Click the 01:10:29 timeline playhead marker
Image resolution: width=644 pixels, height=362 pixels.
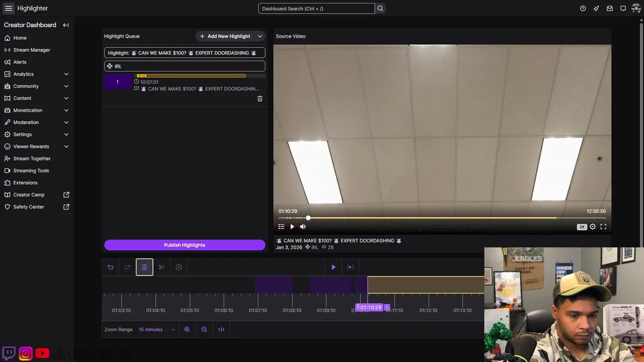[370, 307]
